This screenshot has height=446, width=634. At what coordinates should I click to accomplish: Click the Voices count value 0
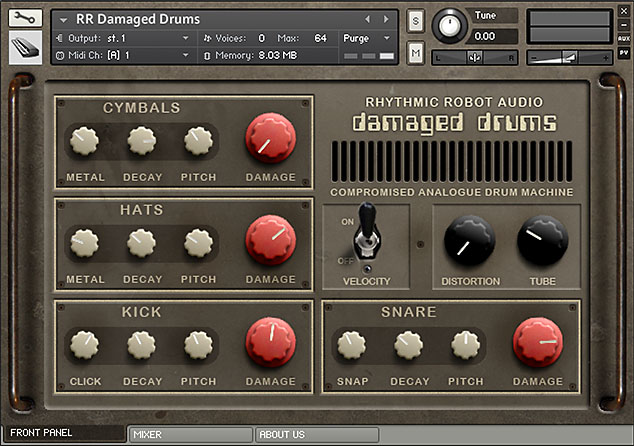262,38
